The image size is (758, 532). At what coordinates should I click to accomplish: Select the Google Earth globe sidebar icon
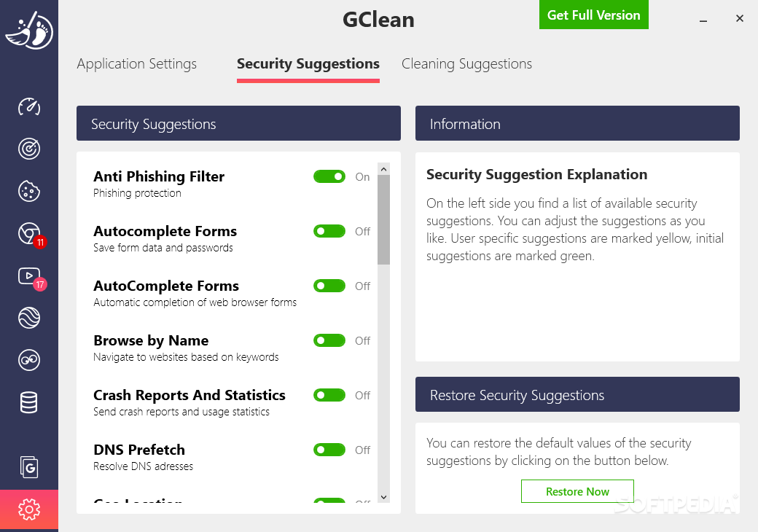pyautogui.click(x=29, y=318)
